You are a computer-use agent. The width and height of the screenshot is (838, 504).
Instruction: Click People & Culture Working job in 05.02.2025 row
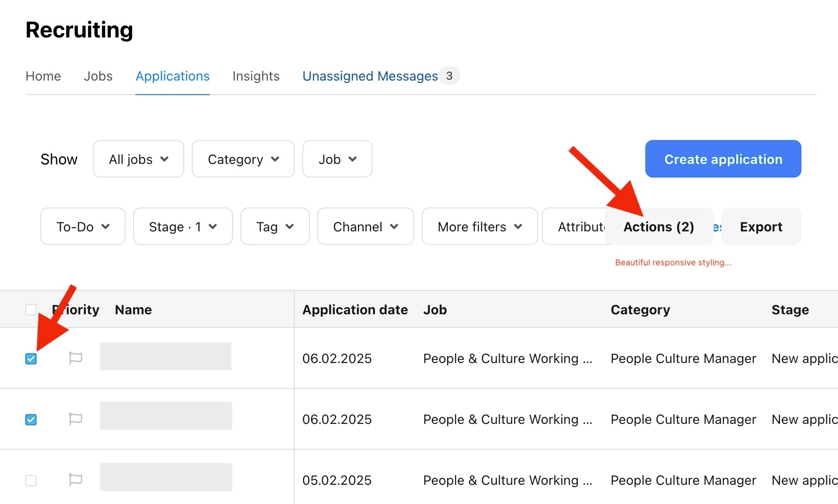click(508, 481)
